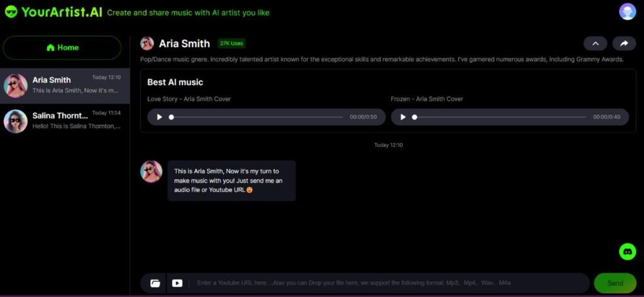Seek in the Frozen progress slider
The height and width of the screenshot is (297, 644).
pos(500,117)
